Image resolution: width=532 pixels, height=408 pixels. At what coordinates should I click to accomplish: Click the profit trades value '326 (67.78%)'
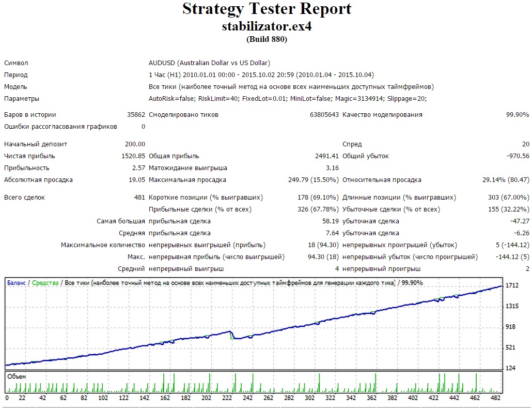click(318, 209)
